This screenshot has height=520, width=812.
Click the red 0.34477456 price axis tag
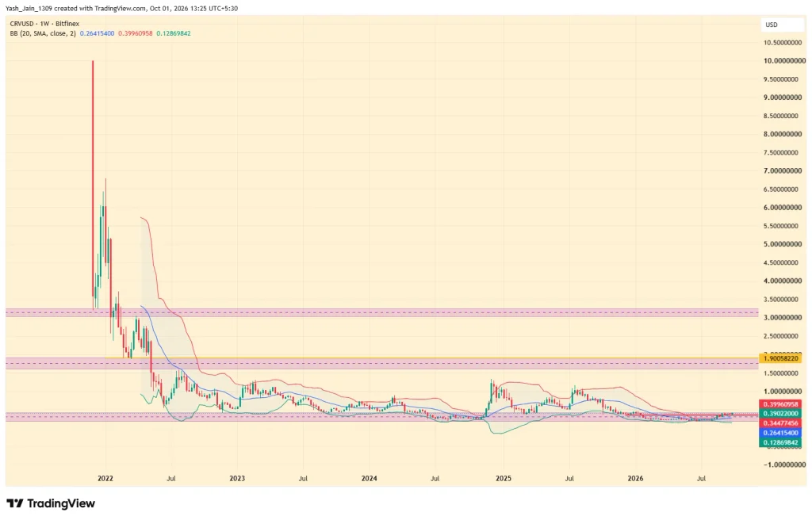point(780,423)
